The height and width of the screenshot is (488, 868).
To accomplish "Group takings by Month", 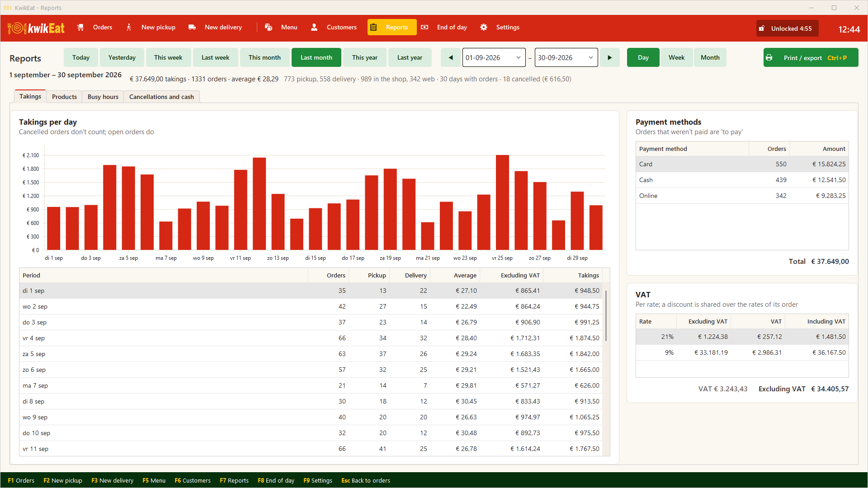I will coord(710,57).
